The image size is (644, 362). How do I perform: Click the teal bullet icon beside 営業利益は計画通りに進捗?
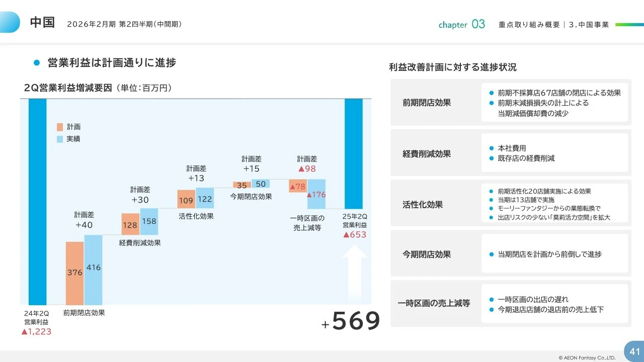tap(35, 62)
